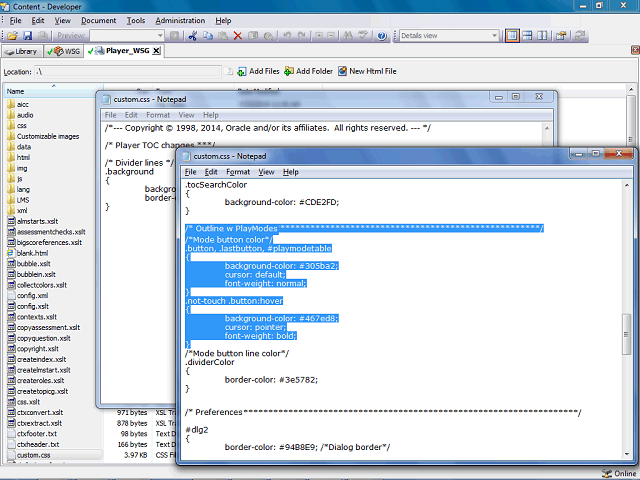Switch to the WSG tab
The height and width of the screenshot is (480, 640).
click(64, 51)
